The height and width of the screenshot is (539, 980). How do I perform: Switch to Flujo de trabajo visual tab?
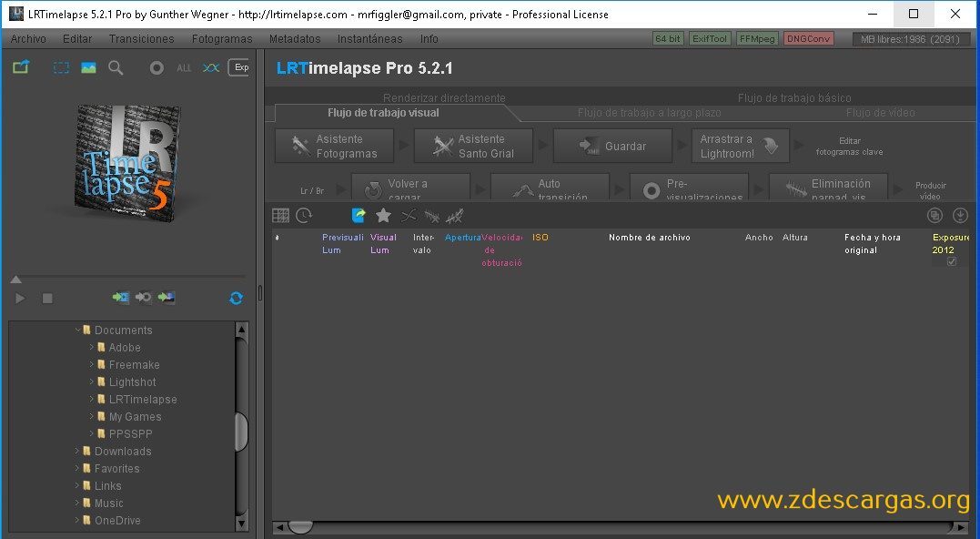click(x=383, y=113)
